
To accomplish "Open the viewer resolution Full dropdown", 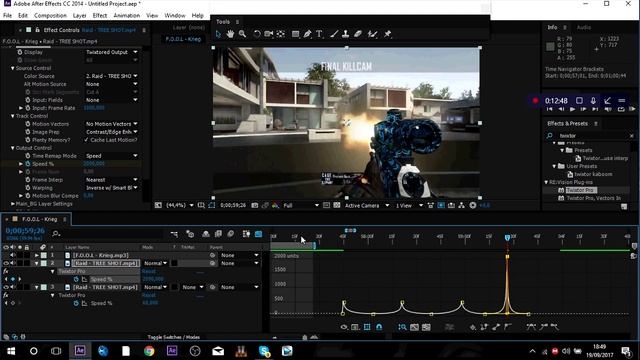I will pyautogui.click(x=301, y=205).
